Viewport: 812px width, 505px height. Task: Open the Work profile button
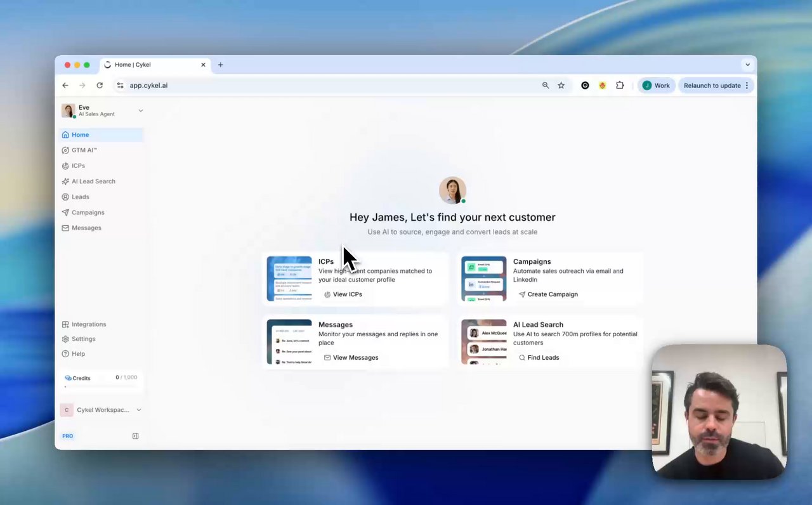[656, 86]
